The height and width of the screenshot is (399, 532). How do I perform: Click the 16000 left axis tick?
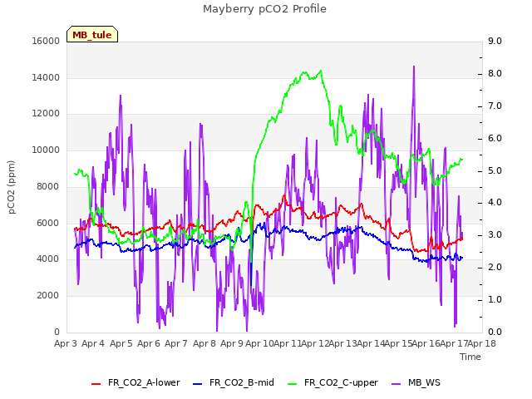coord(46,41)
